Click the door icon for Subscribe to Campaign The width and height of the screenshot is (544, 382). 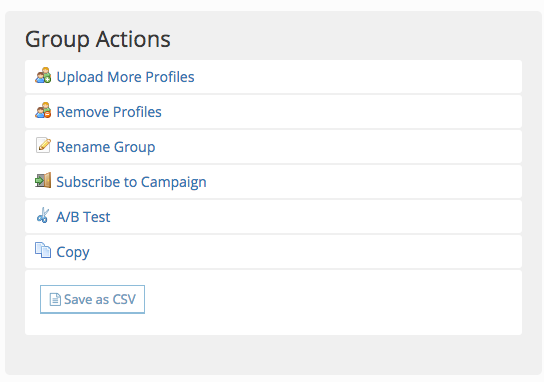(43, 180)
